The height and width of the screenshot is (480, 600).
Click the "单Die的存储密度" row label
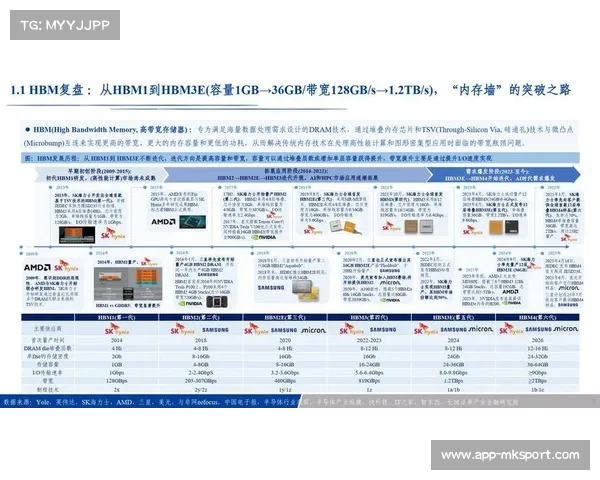click(47, 356)
